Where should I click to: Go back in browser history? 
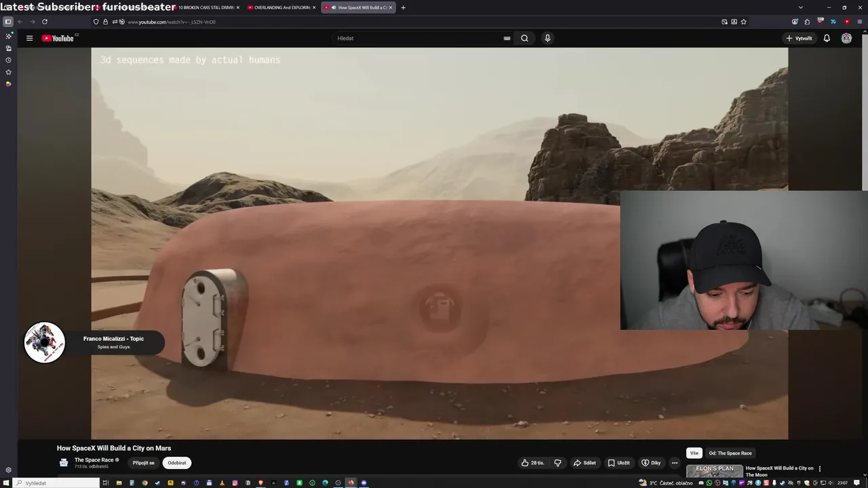20,22
